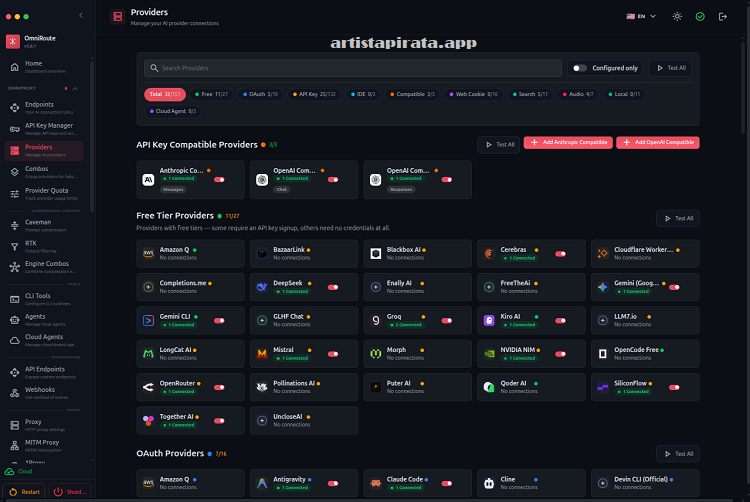Viewport: 750px width, 502px height.
Task: Open the EN language dropdown
Action: (641, 16)
